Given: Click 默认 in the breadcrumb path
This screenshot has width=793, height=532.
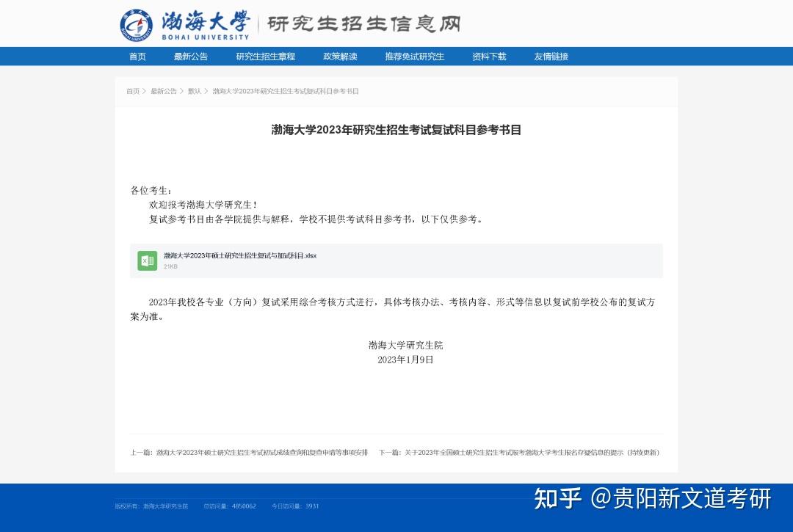Looking at the screenshot, I should (192, 91).
